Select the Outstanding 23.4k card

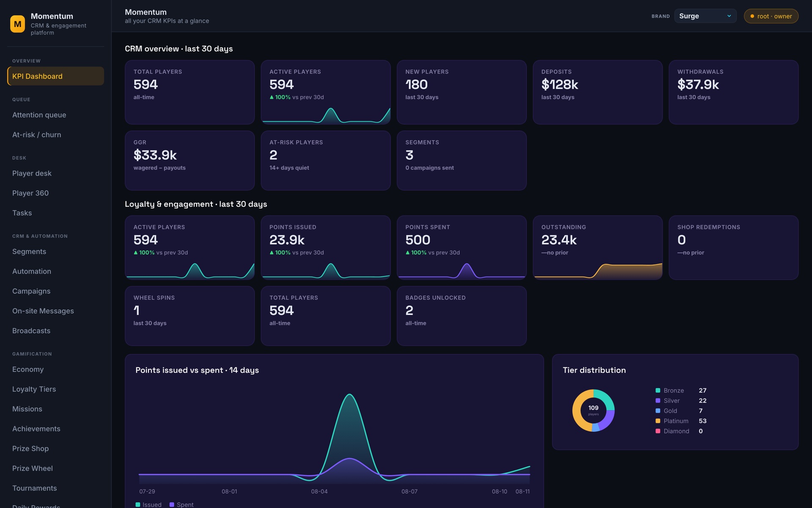click(598, 248)
